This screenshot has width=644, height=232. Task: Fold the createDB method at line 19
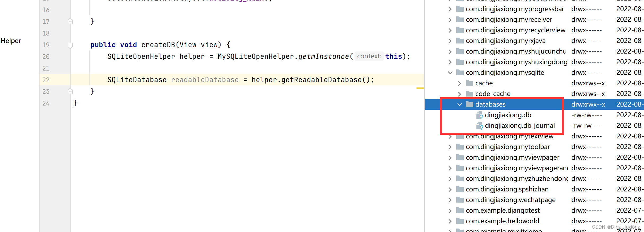(x=70, y=45)
